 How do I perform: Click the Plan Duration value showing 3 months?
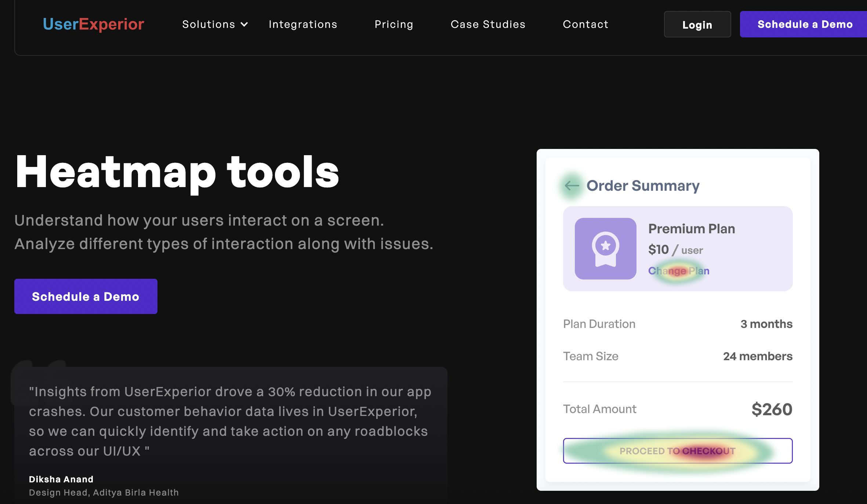point(766,324)
